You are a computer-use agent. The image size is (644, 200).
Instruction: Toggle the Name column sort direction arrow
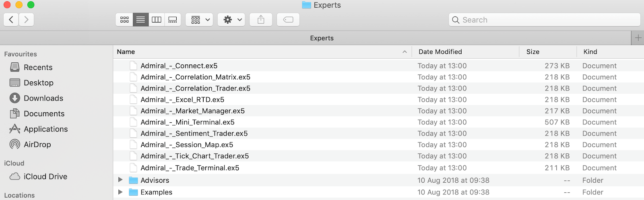click(405, 52)
